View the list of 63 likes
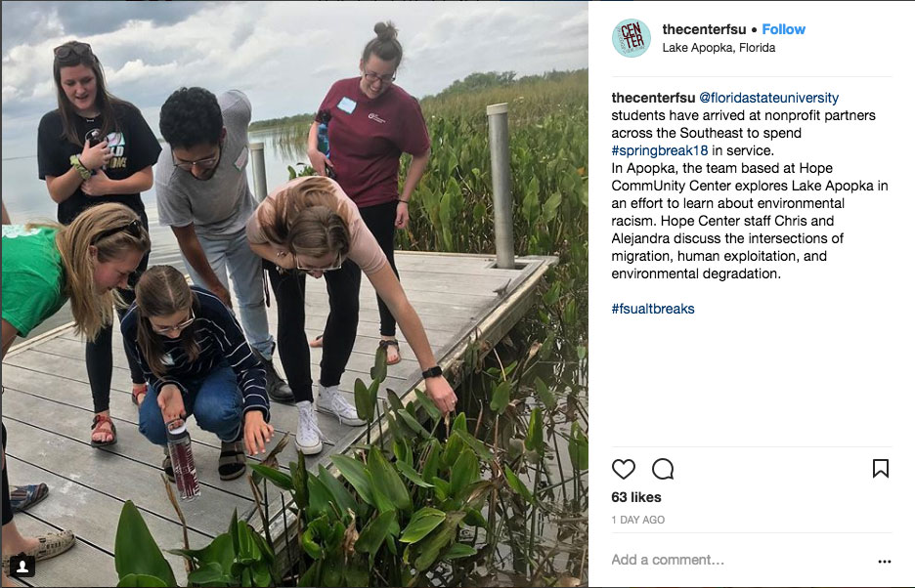The image size is (915, 588). (x=636, y=497)
